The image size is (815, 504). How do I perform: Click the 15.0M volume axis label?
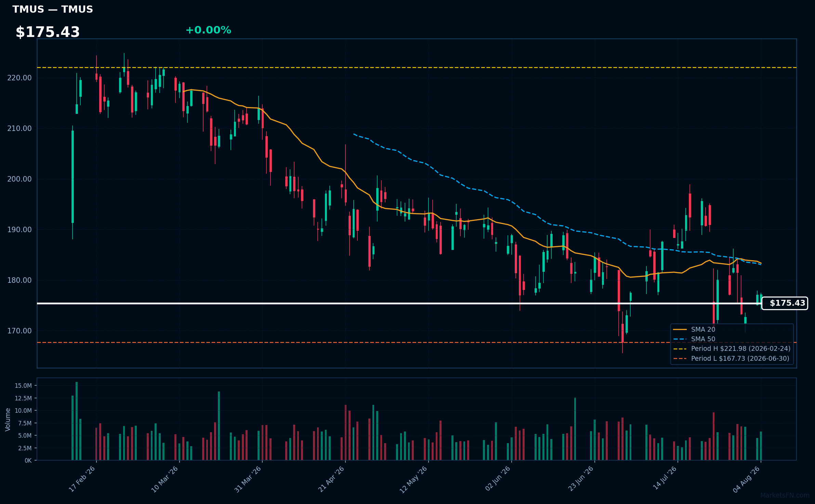(23, 386)
